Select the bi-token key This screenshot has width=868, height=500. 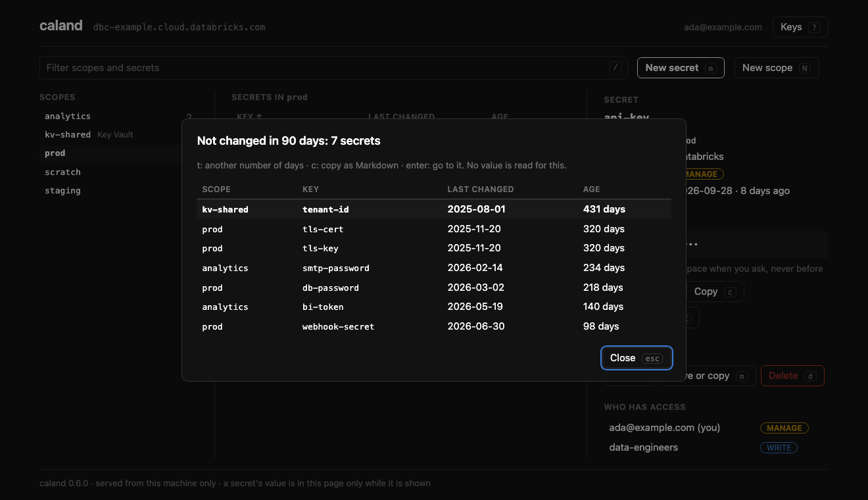pyautogui.click(x=323, y=307)
